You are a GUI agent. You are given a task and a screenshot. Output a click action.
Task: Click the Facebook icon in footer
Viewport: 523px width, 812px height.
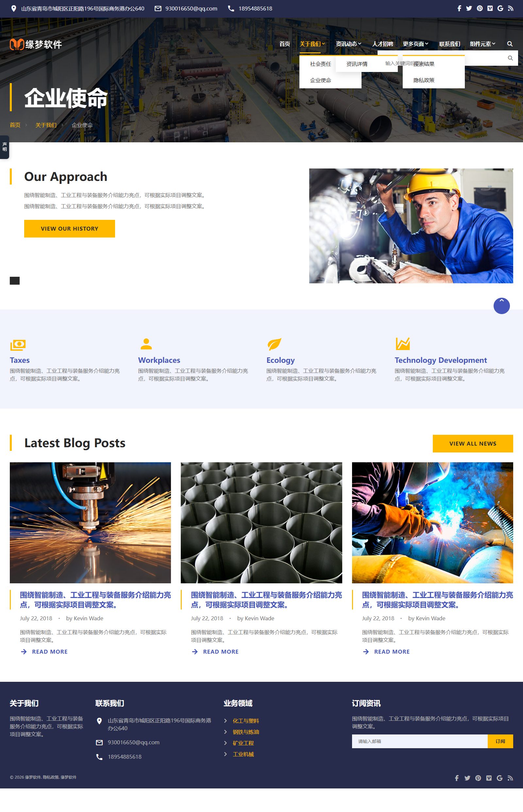pyautogui.click(x=457, y=778)
